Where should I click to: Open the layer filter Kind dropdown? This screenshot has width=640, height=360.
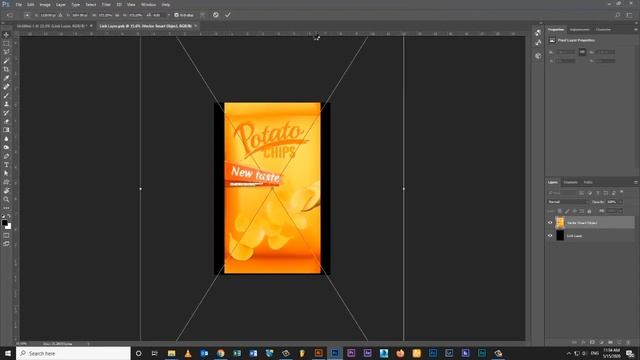click(x=562, y=193)
